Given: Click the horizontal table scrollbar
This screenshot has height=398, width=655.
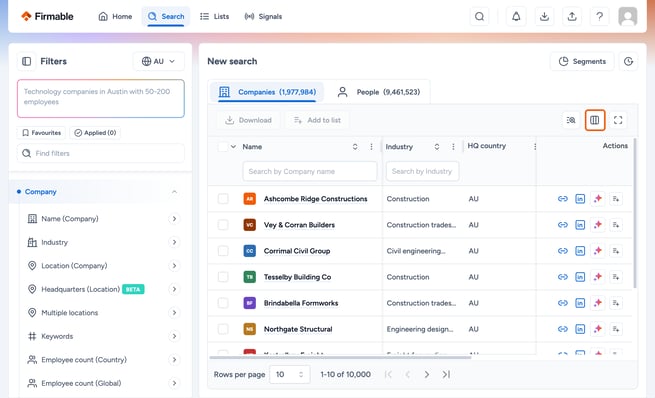Looking at the screenshot, I should pos(340,357).
